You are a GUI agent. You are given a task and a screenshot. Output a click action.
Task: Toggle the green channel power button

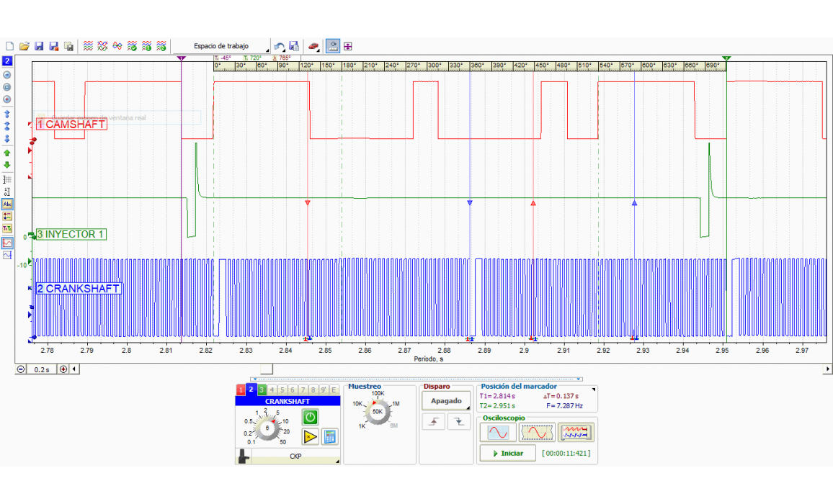point(310,417)
